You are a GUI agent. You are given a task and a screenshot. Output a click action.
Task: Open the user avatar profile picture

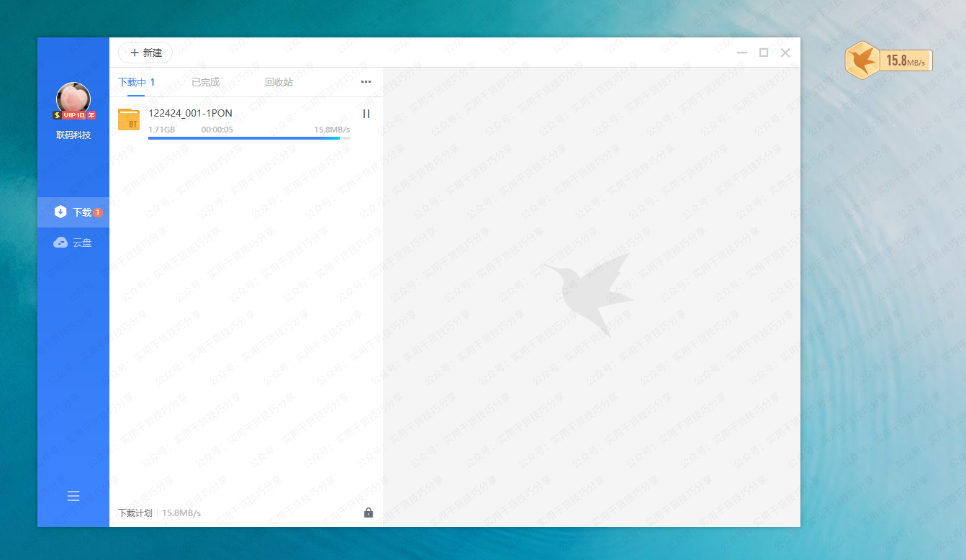tap(73, 99)
